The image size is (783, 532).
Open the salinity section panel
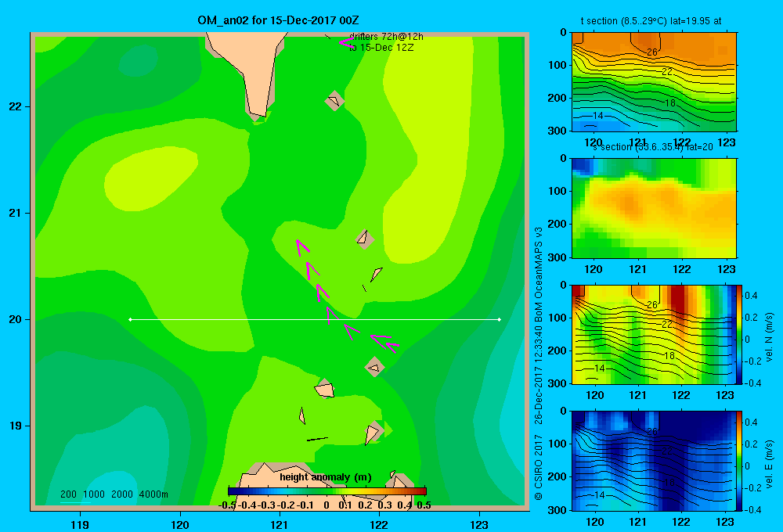[654, 207]
